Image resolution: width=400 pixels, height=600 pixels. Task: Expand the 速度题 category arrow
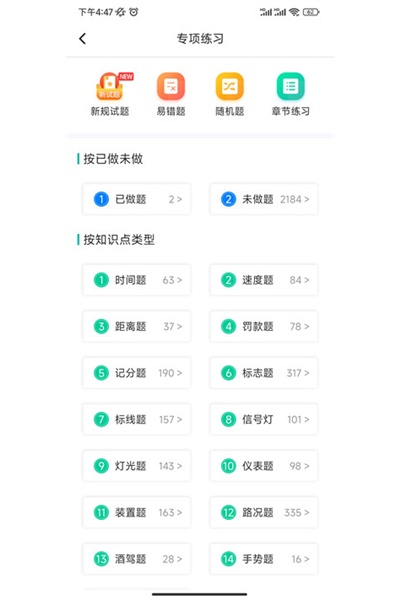coord(307,280)
